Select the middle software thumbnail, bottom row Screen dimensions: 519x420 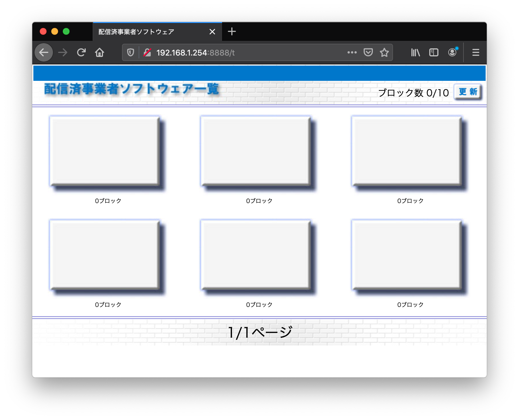(259, 257)
